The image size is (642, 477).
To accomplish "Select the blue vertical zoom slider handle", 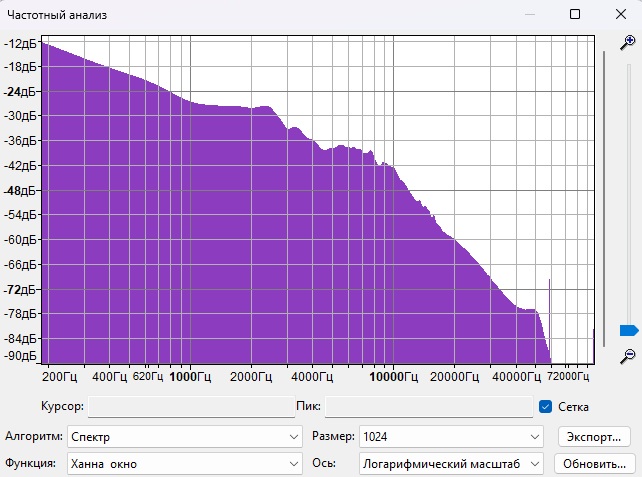I will [629, 330].
